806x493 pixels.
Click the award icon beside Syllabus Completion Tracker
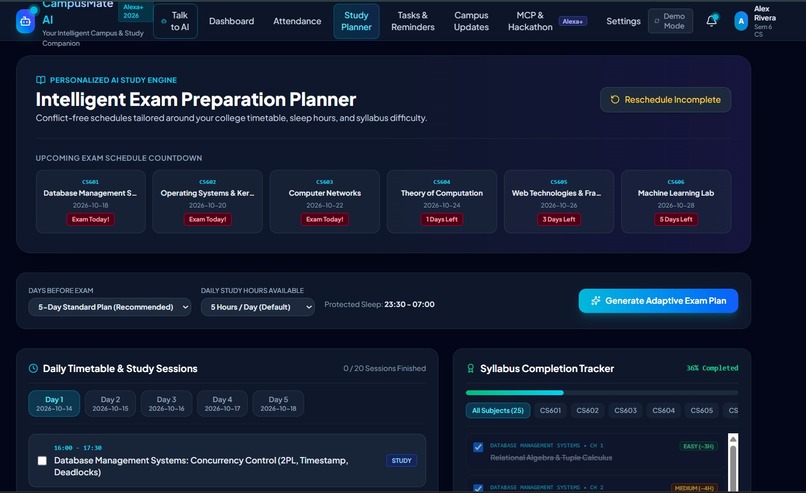click(x=470, y=368)
